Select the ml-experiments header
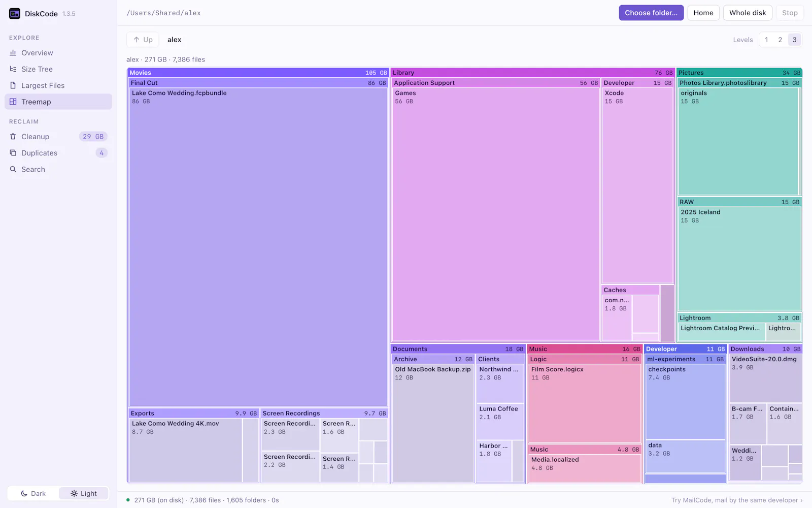The height and width of the screenshot is (508, 812). [x=685, y=359]
